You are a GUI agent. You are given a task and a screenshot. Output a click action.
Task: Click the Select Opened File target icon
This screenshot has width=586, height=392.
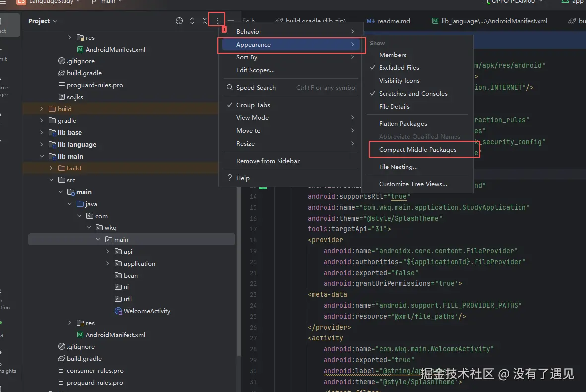[x=179, y=21]
